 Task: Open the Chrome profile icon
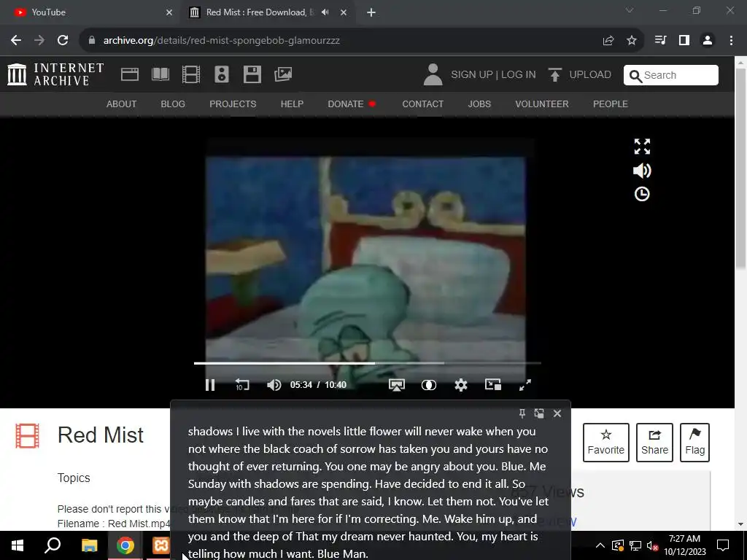(708, 41)
